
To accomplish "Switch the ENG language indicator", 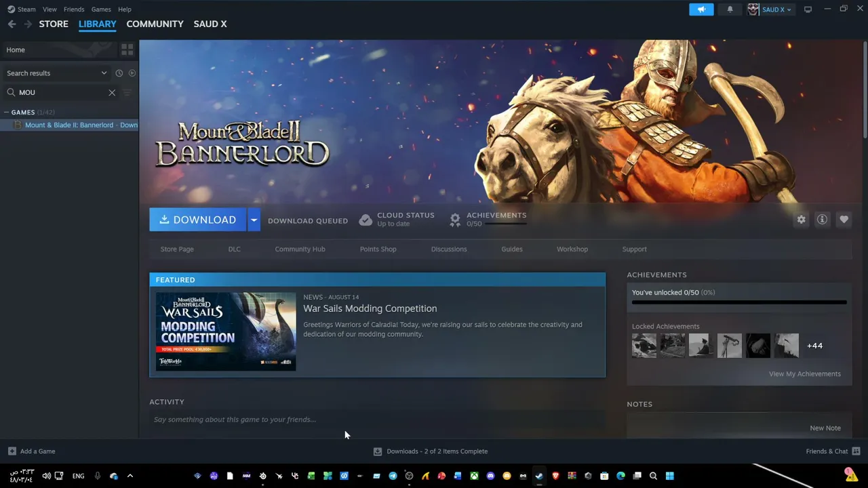I will 78,476.
